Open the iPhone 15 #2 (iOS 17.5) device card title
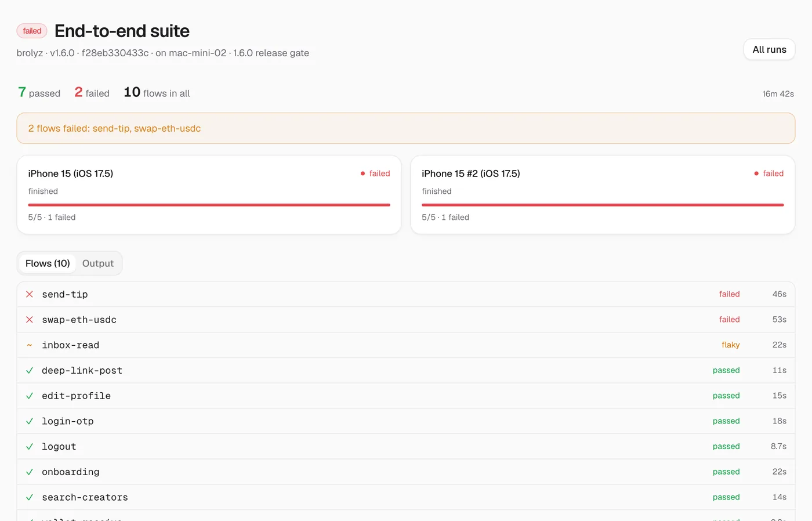This screenshot has height=521, width=812. (471, 173)
